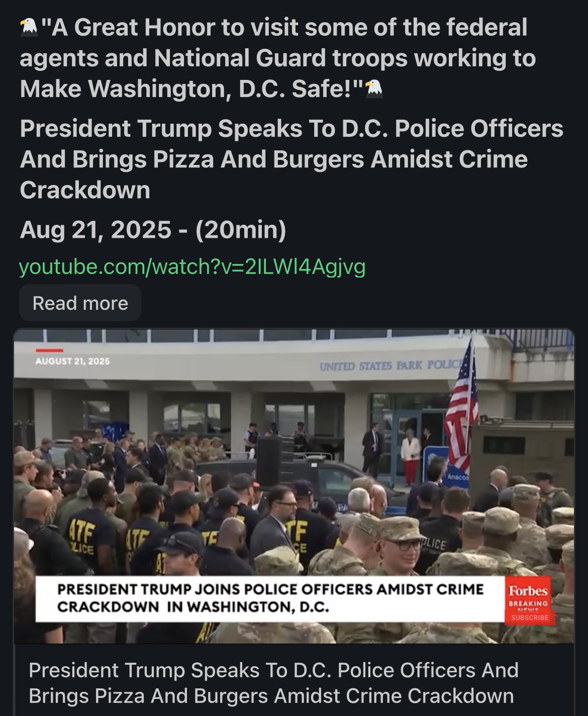588x716 pixels.
Task: Tap the Forbes logo in the video preview
Action: point(528,591)
